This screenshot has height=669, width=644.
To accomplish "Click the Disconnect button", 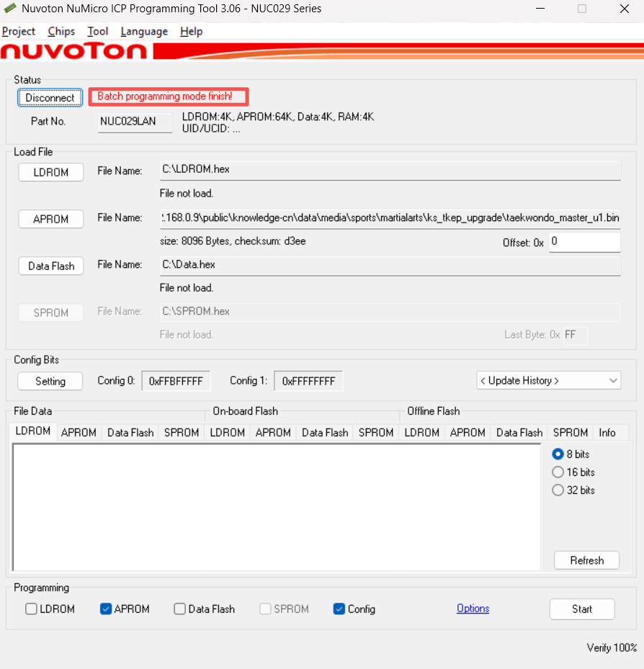I will (50, 97).
